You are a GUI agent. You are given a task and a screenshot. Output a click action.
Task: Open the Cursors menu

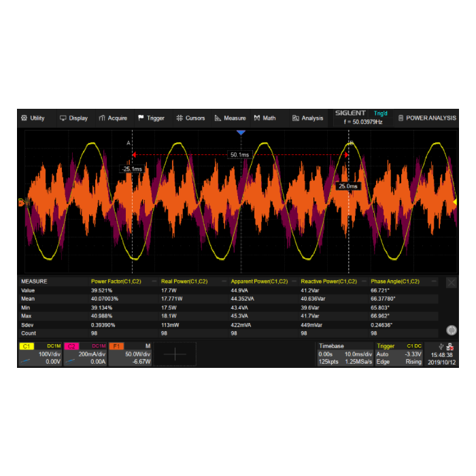point(190,118)
